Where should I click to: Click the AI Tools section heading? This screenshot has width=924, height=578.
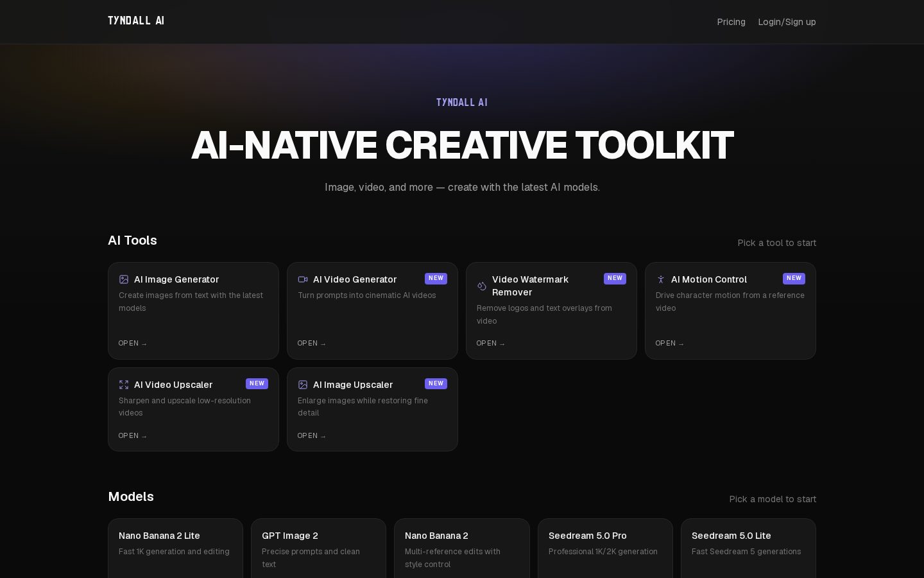[x=133, y=240]
